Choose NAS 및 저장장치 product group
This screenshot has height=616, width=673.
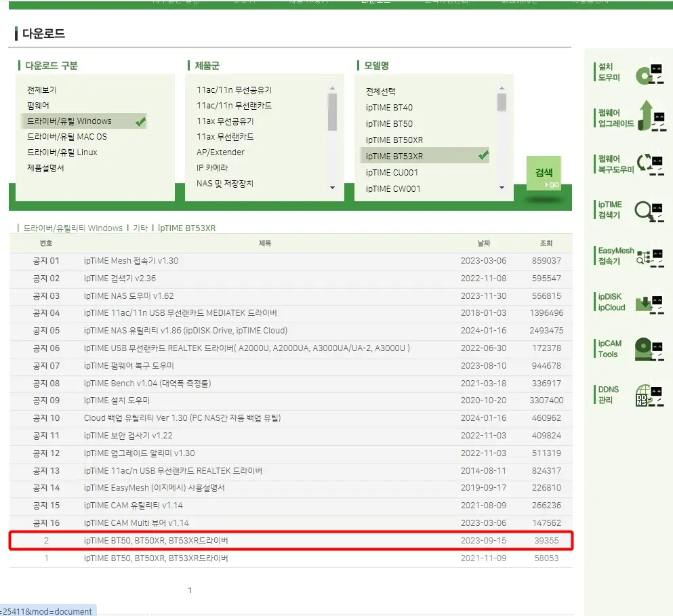point(225,183)
